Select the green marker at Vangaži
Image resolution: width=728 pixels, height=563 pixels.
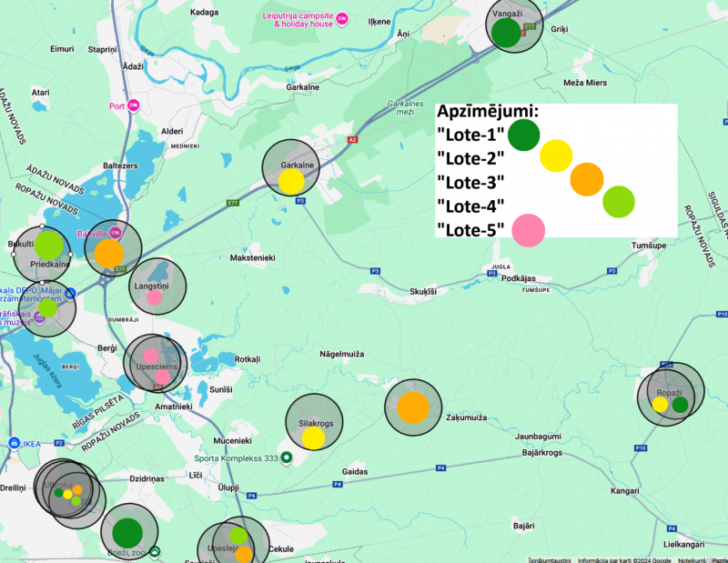506,33
